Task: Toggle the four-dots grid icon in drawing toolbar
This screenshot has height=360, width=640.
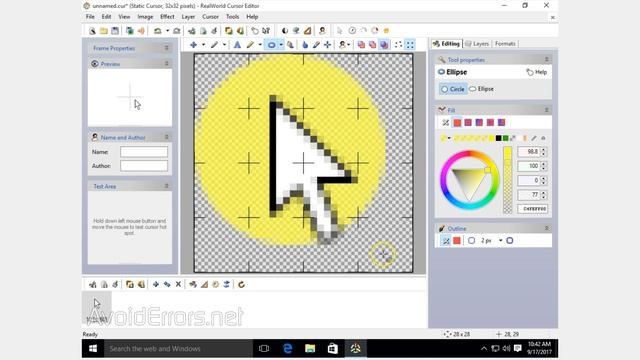Action: pyautogui.click(x=398, y=45)
